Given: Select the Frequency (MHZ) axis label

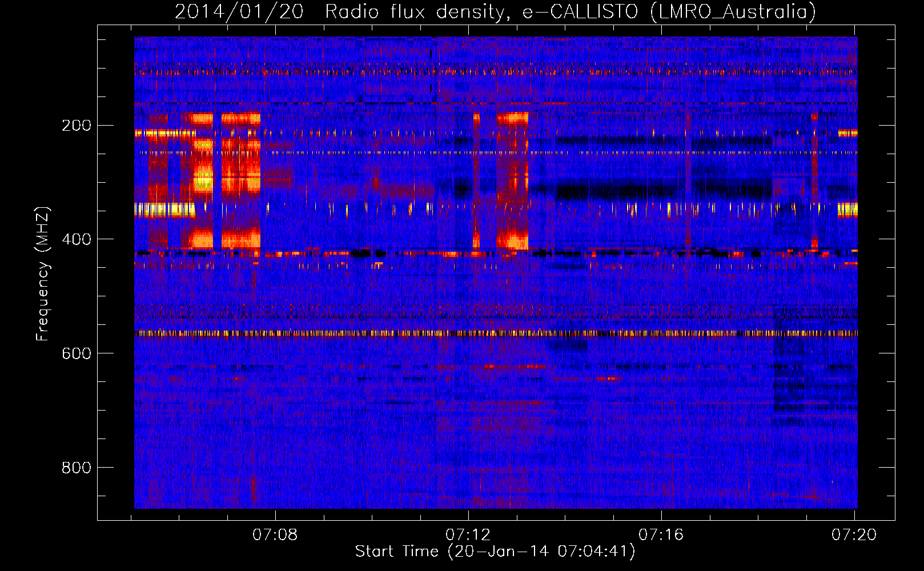Looking at the screenshot, I should [x=43, y=274].
